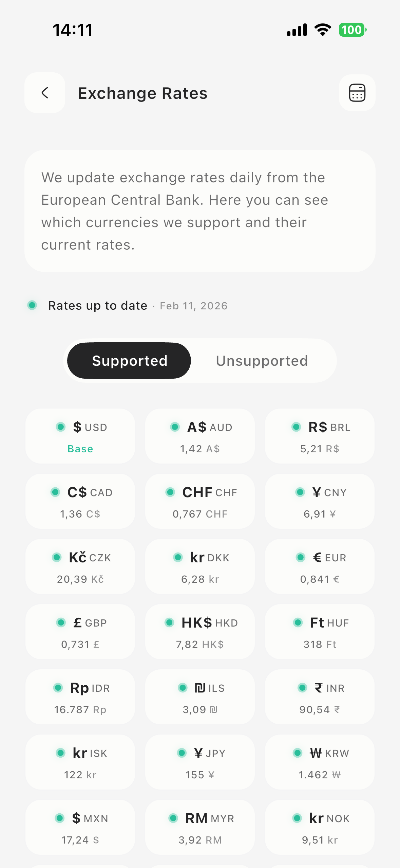Choose the CHF currency card
This screenshot has height=868, width=400.
[200, 501]
